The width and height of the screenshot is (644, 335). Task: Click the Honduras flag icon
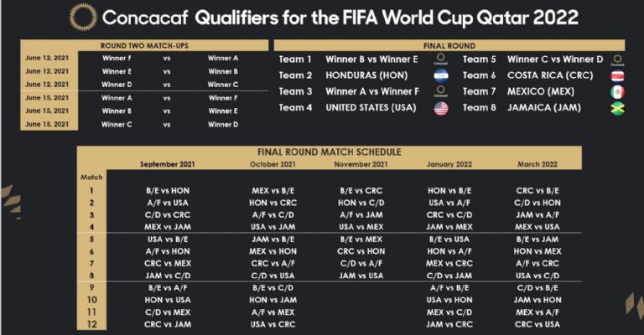(441, 75)
